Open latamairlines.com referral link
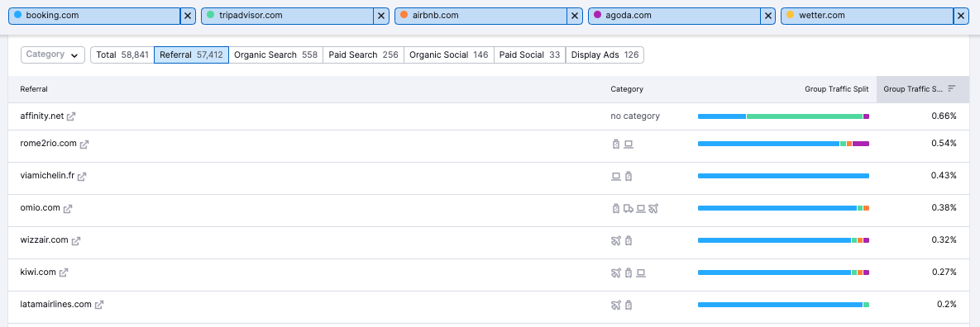This screenshot has height=327, width=980. click(x=55, y=306)
